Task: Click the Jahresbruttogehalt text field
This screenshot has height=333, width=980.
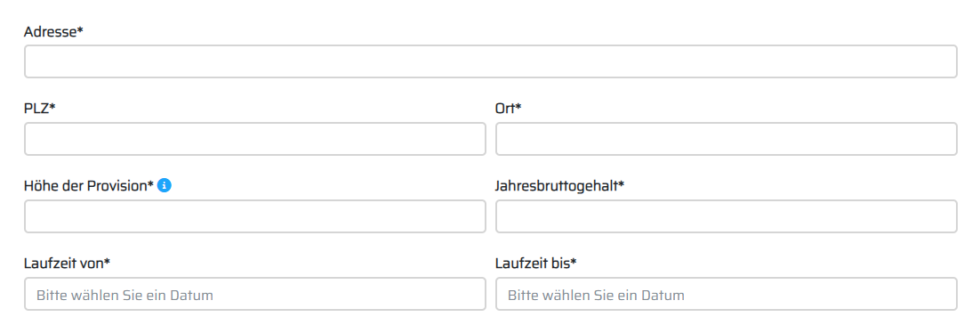Action: click(727, 216)
